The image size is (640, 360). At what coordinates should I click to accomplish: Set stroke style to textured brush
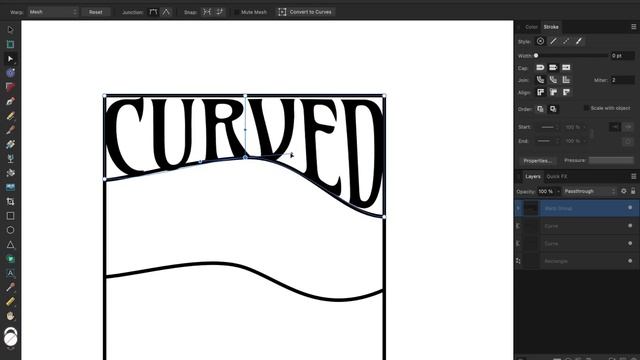pos(579,41)
